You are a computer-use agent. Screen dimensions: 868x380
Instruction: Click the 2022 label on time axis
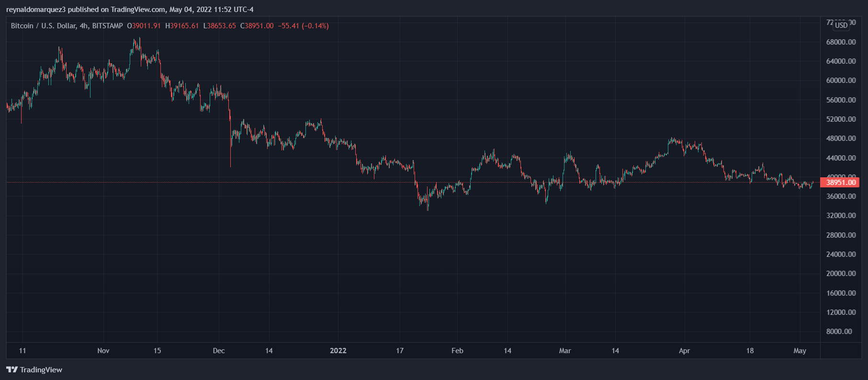click(x=338, y=351)
